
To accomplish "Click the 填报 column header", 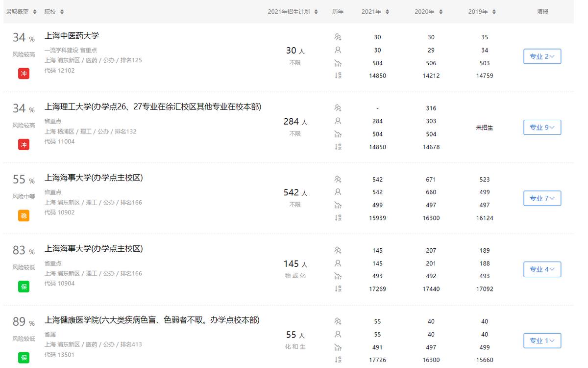I will [x=542, y=12].
